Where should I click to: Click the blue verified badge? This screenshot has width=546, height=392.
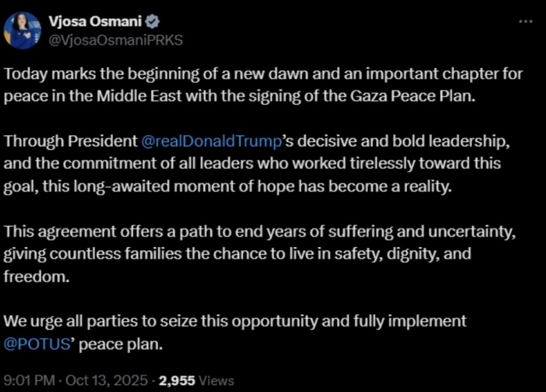tap(152, 21)
